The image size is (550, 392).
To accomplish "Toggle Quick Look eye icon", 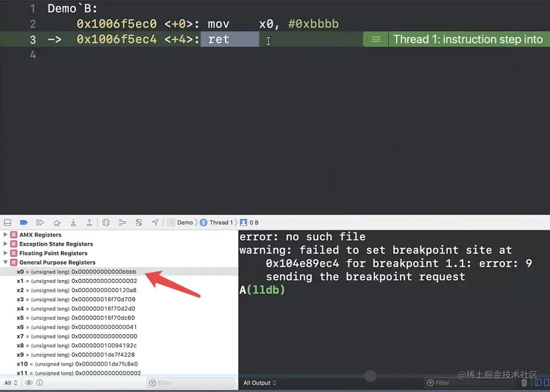I will (x=29, y=383).
